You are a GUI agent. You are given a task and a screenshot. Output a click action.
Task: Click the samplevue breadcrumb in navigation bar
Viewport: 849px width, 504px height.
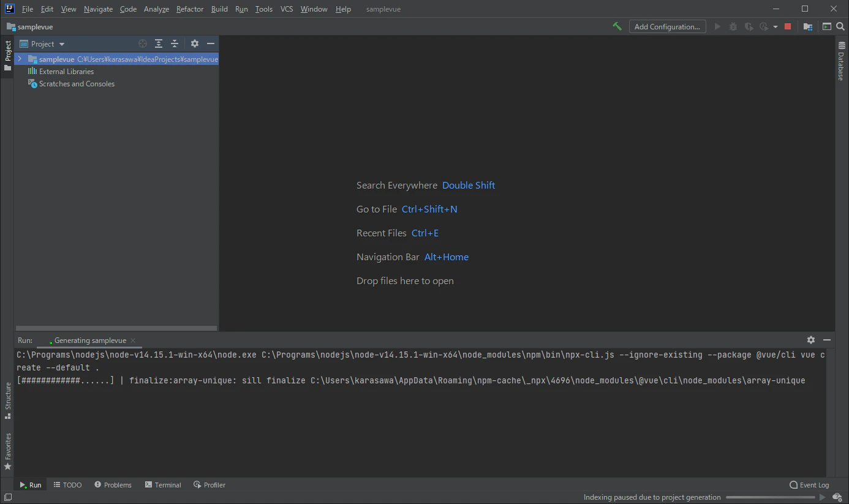(x=30, y=27)
